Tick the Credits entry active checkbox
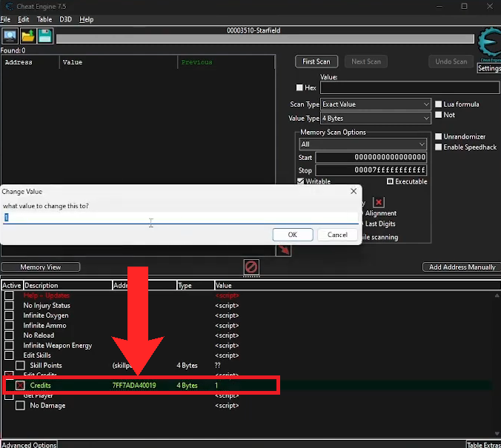This screenshot has height=448, width=501. (21, 386)
